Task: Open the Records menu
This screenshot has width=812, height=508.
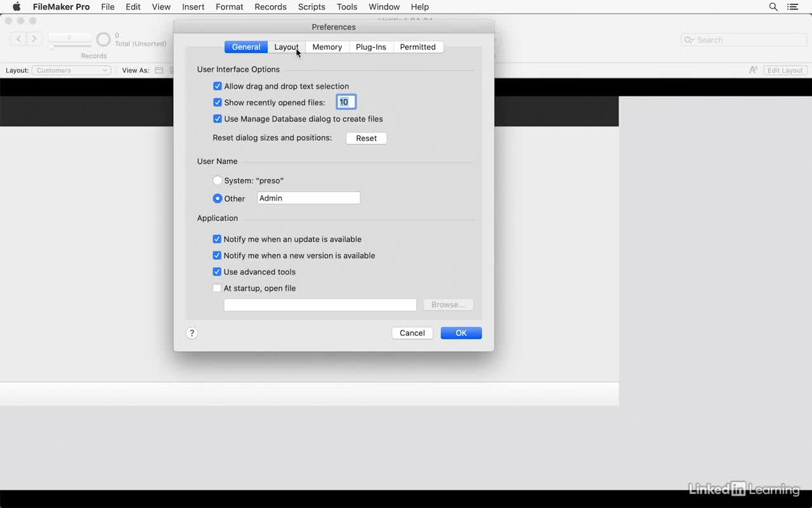Action: click(x=271, y=7)
